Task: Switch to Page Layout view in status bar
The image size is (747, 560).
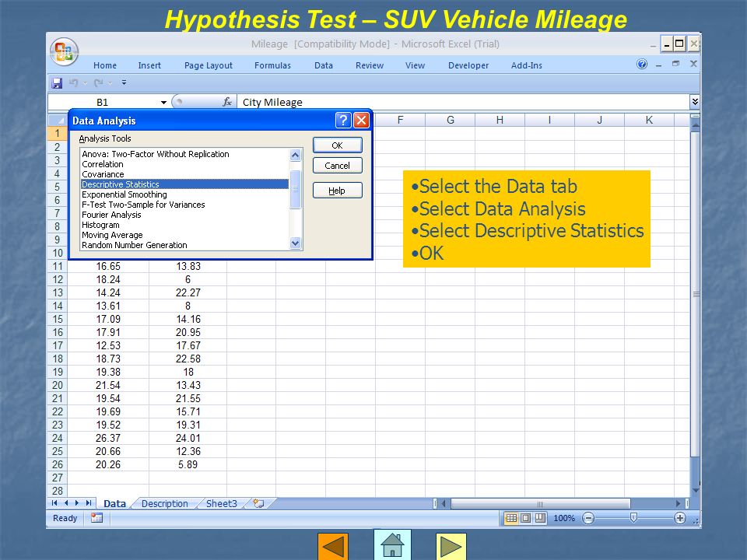Action: (526, 518)
